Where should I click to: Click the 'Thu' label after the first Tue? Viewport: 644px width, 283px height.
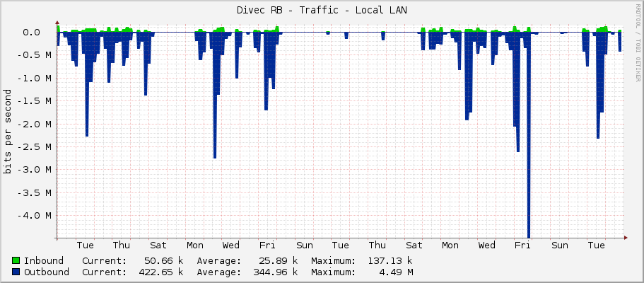(122, 246)
